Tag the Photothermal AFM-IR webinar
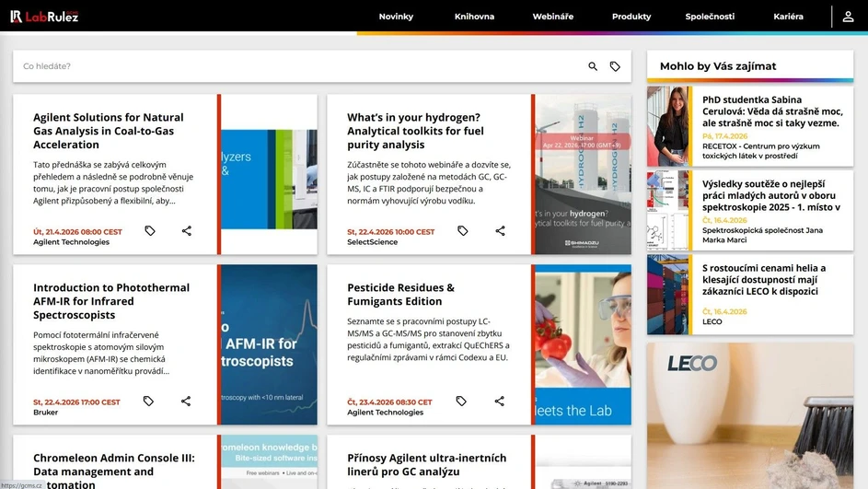 point(148,402)
